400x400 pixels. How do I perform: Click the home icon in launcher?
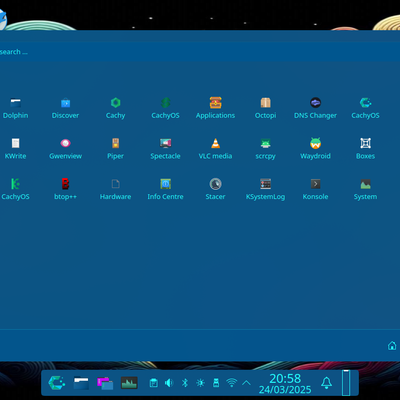(x=392, y=346)
